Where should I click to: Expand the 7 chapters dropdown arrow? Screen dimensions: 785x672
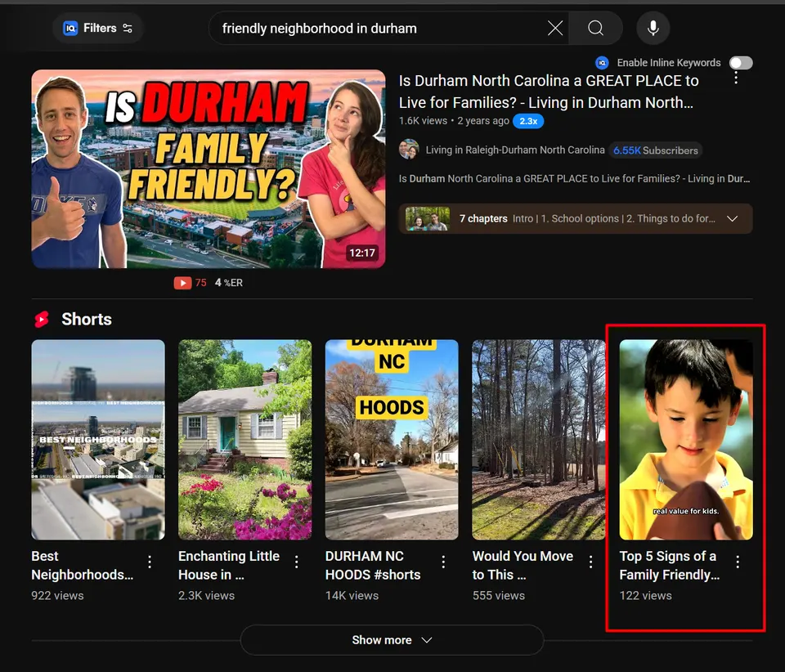[x=732, y=218]
